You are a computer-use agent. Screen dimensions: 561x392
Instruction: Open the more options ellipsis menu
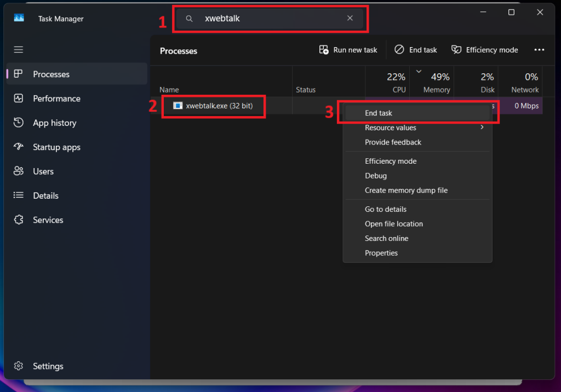click(x=539, y=50)
